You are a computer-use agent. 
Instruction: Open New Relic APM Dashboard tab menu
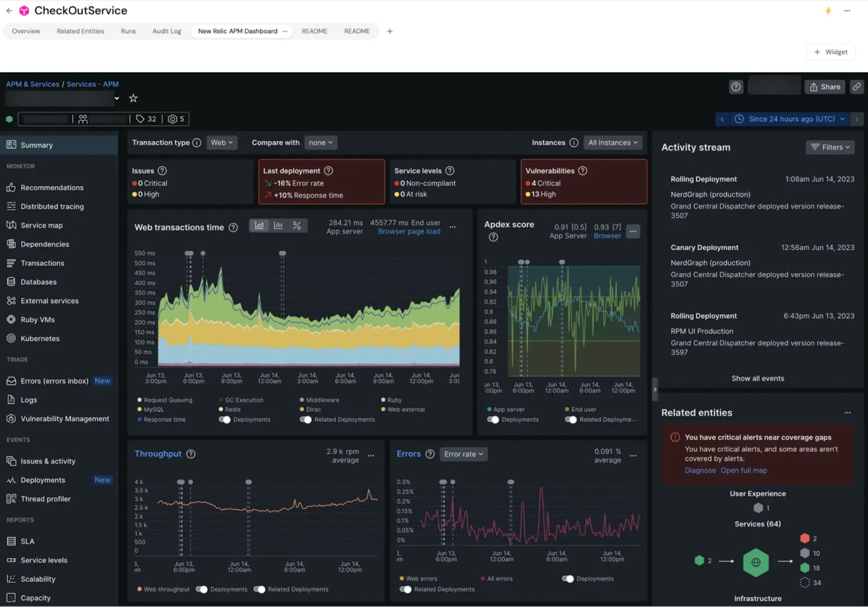point(285,31)
